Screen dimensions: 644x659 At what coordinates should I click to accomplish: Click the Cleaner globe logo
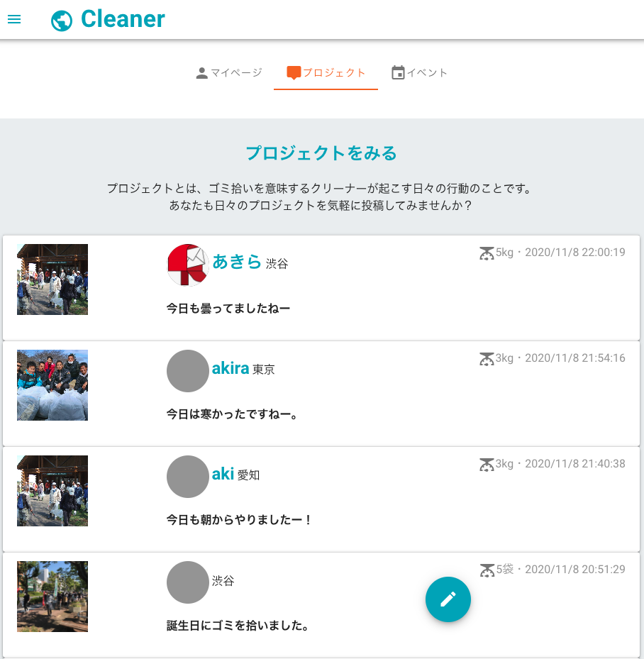click(62, 19)
